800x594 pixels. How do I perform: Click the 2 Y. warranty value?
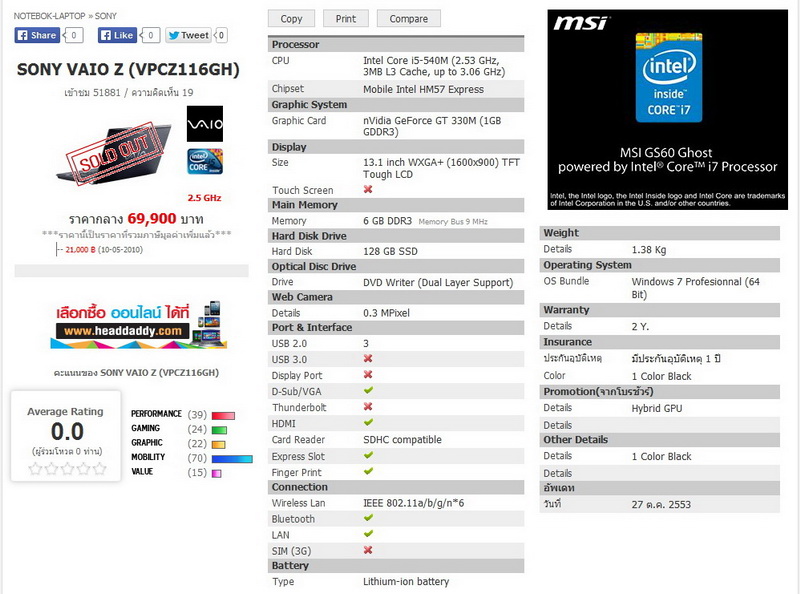tap(640, 327)
